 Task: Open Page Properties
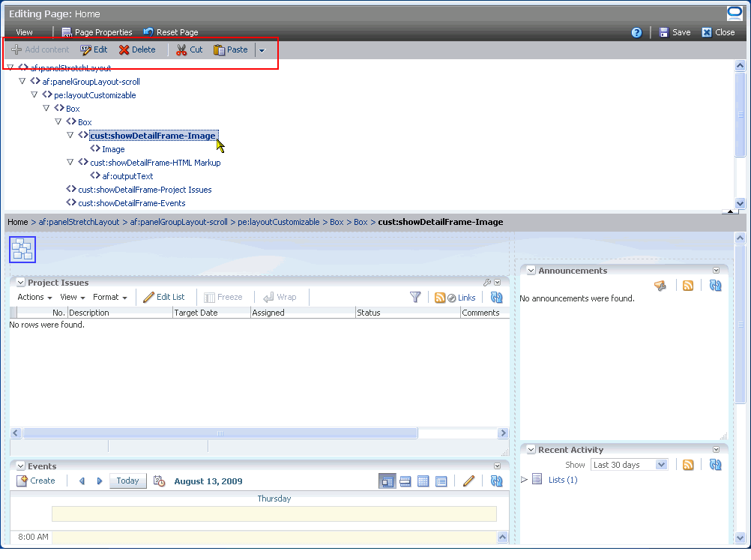coord(97,32)
